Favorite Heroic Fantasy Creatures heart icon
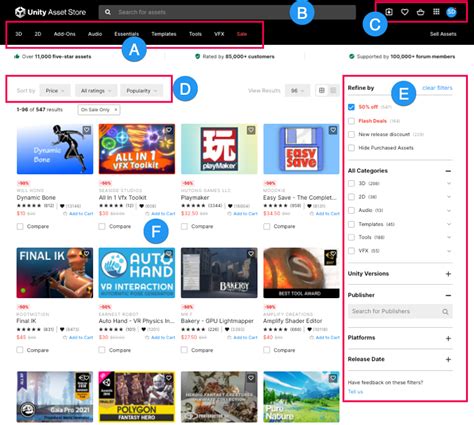474x425 pixels. 251,378
